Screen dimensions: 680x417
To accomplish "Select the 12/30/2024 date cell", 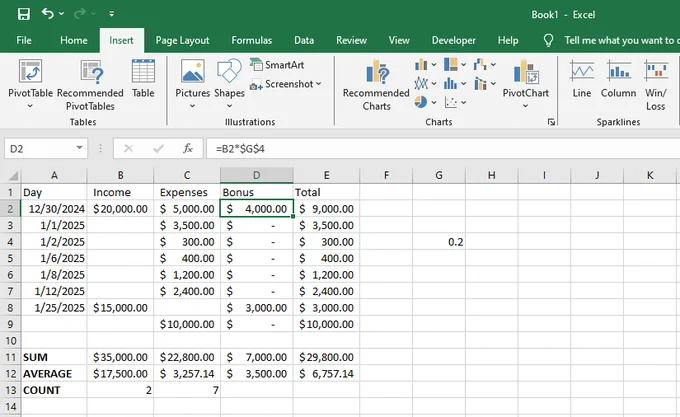I will 54,208.
